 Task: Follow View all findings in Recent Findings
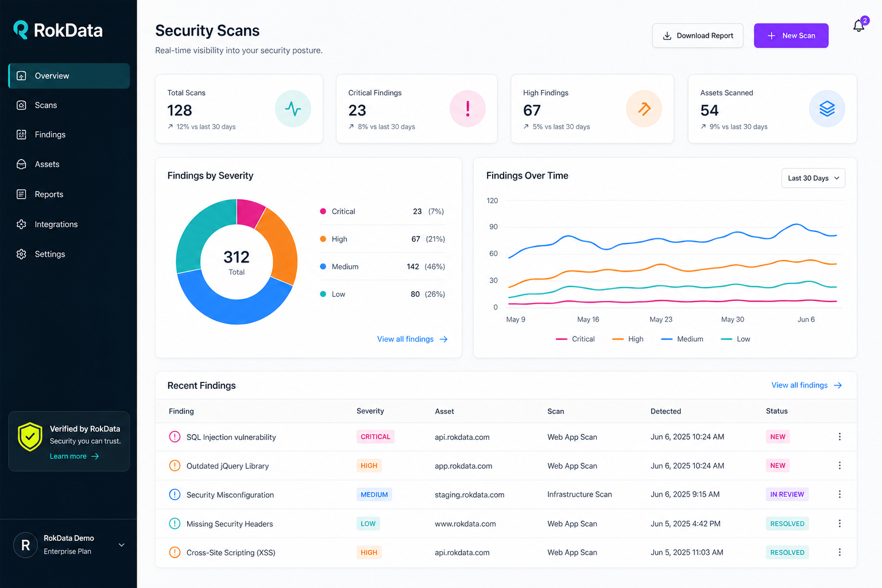(x=807, y=385)
